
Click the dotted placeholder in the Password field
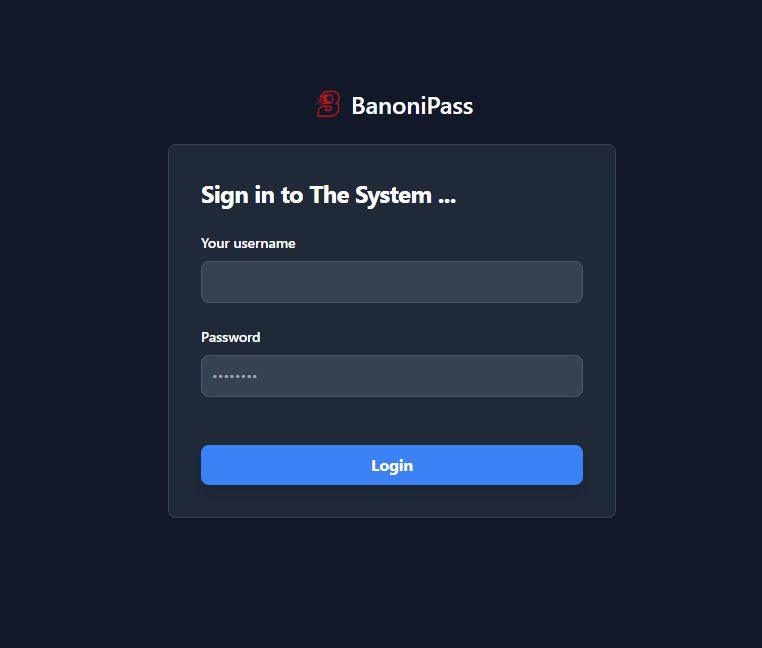coord(235,376)
